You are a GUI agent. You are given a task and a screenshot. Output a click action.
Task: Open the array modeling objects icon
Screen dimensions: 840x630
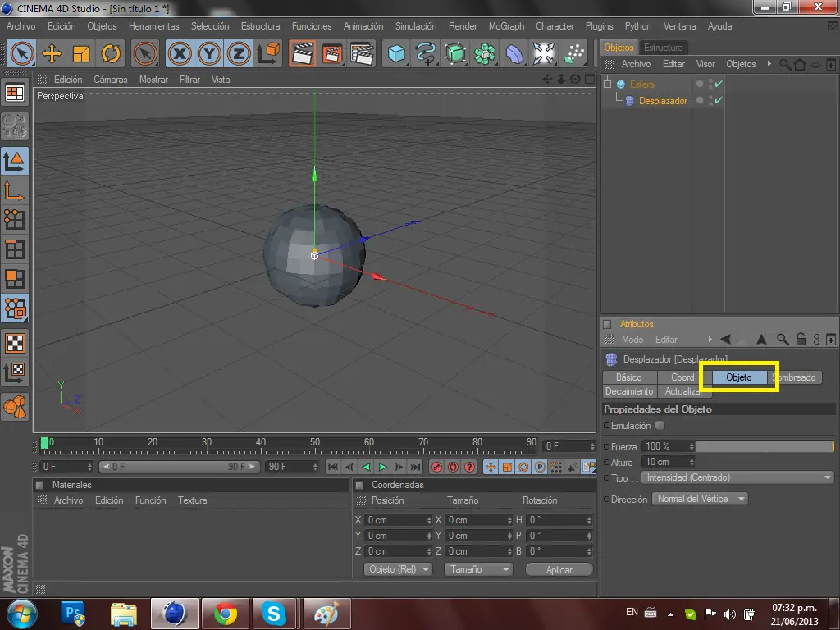click(485, 53)
